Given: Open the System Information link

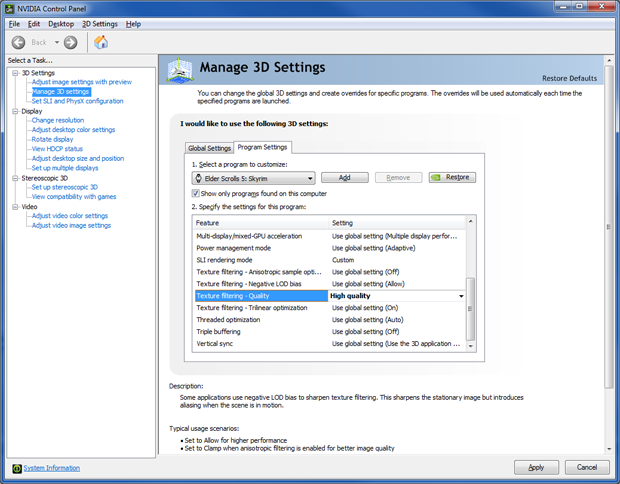Looking at the screenshot, I should 51,468.
